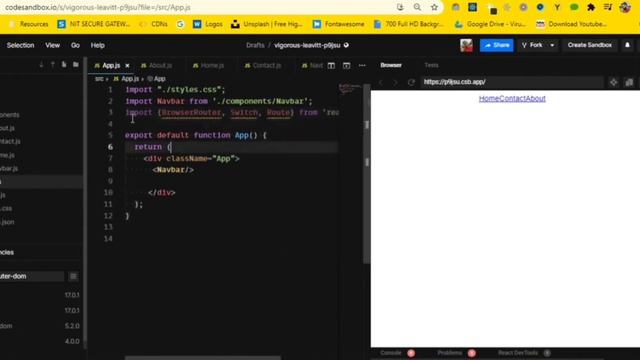
Task: Refresh the preview browser
Action: [x=411, y=82]
